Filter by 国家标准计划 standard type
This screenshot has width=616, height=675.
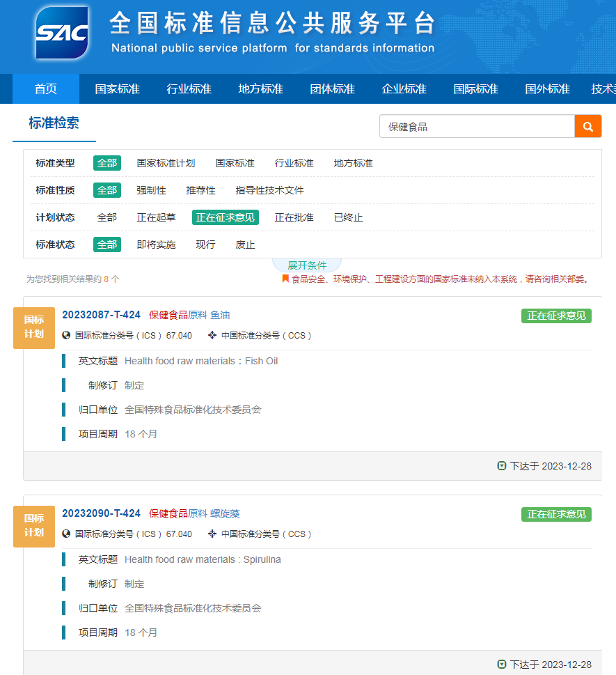click(166, 163)
